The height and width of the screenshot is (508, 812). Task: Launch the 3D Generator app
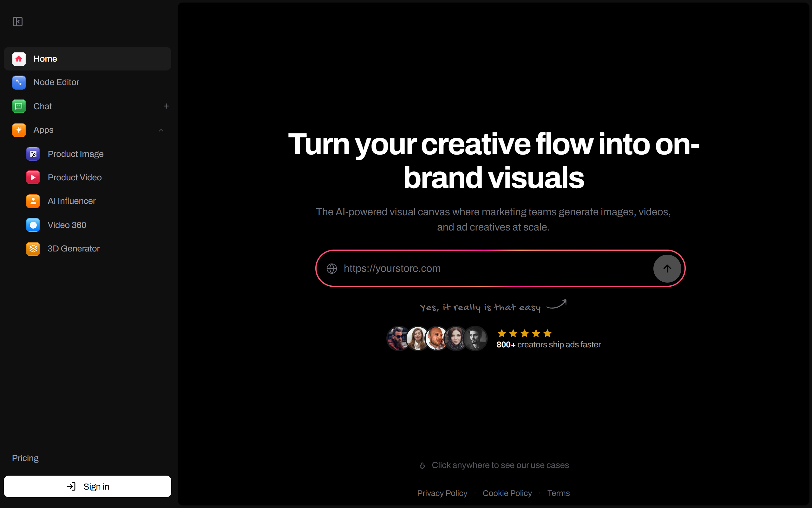pyautogui.click(x=74, y=249)
